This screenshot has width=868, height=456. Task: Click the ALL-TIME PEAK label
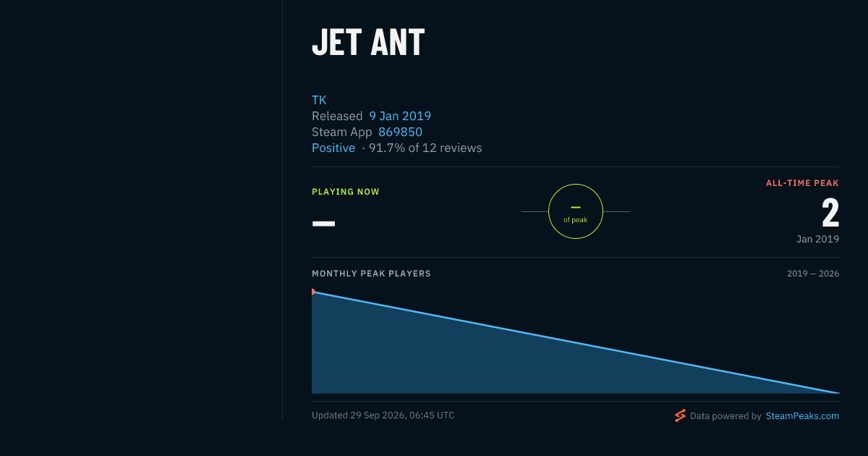coord(802,183)
